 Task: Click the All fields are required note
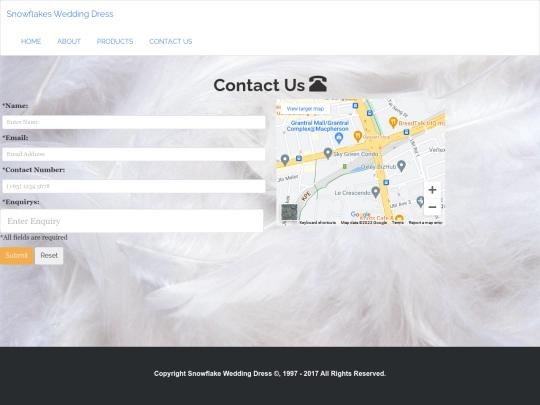pos(34,237)
